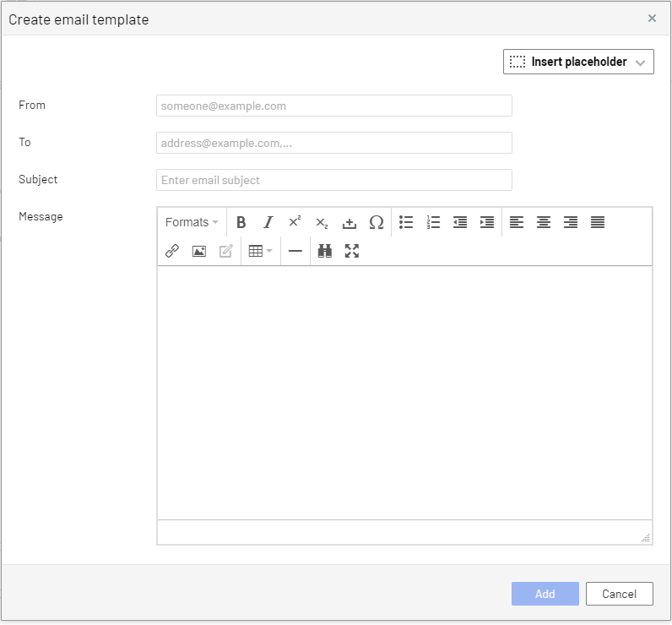Apply subscript formatting
This screenshot has width=672, height=625.
coord(322,222)
